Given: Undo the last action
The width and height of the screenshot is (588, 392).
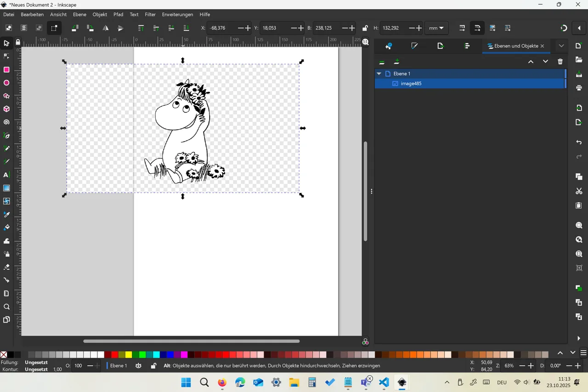Looking at the screenshot, I should (579, 142).
